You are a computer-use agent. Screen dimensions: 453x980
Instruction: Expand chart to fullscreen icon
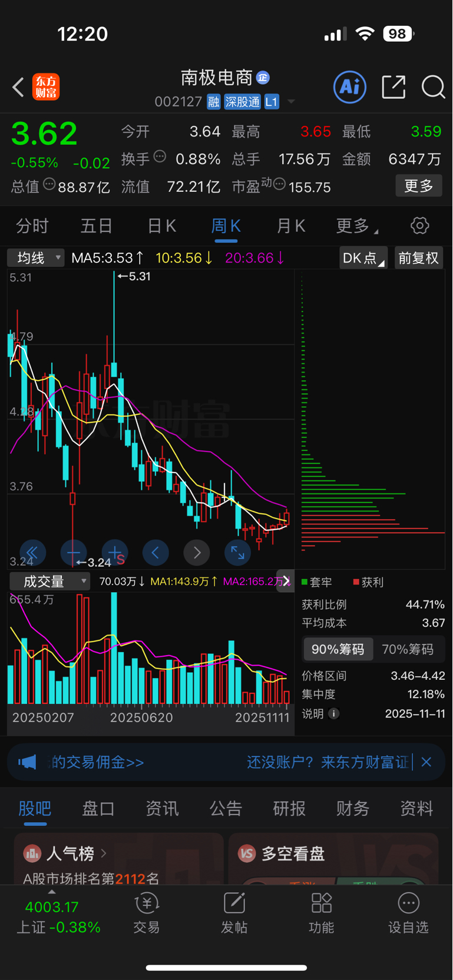point(238,553)
